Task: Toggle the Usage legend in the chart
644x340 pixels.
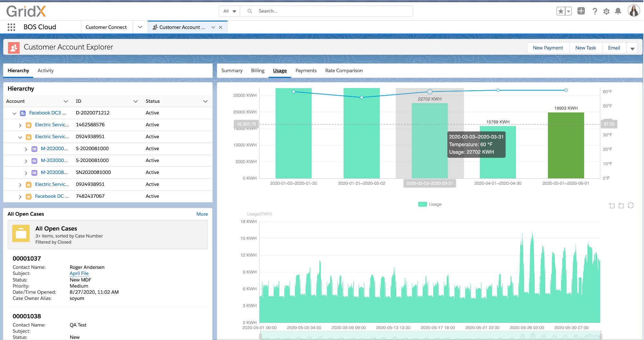Action: pos(430,204)
